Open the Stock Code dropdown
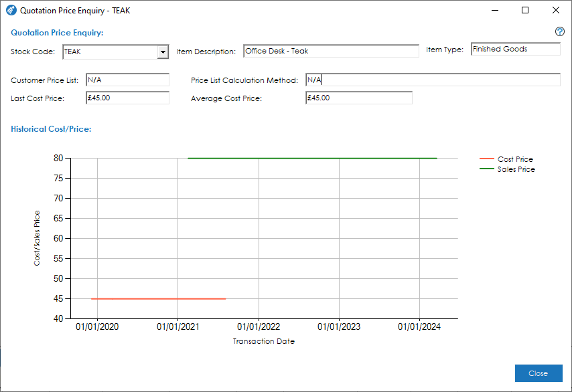This screenshot has width=572, height=392. (163, 51)
